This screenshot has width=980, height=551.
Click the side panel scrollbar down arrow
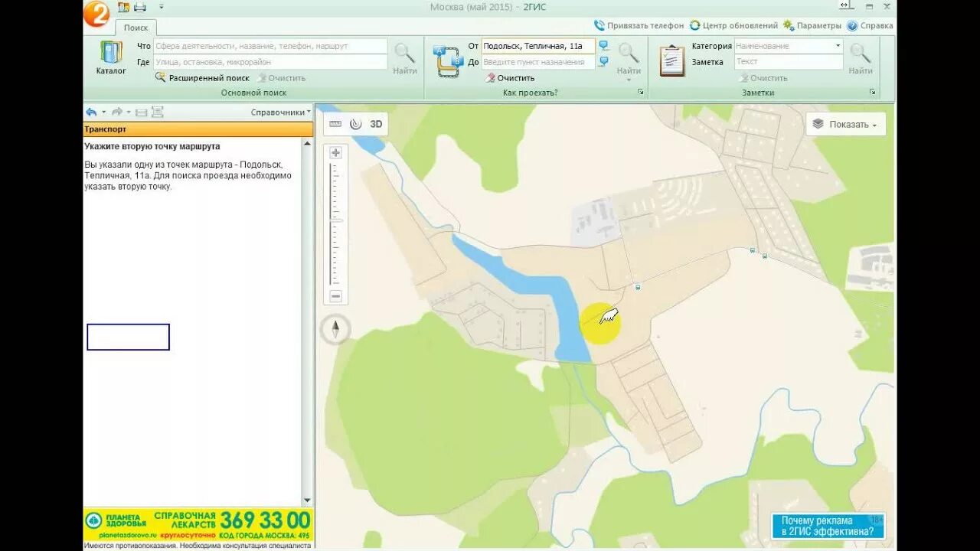pos(308,500)
